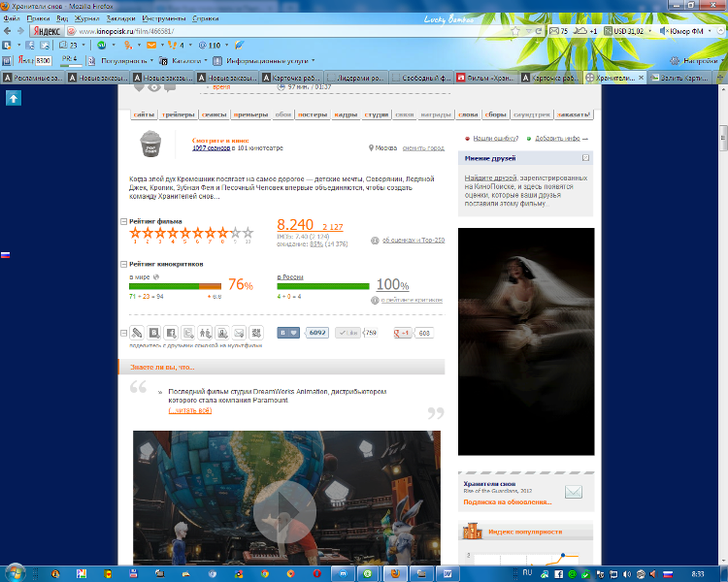The height and width of the screenshot is (582, 728).
Task: Open Windows Start menu orb
Action: (15, 573)
